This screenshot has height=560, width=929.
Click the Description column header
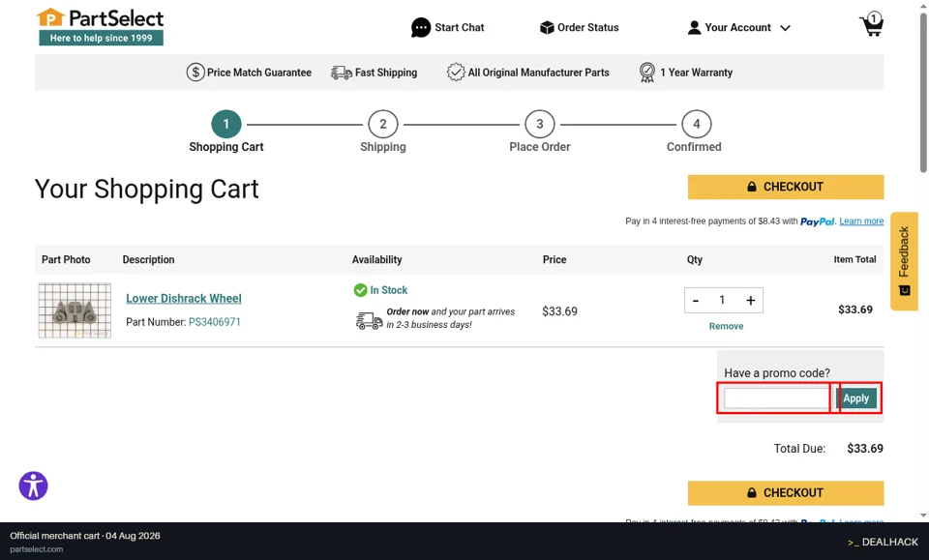[148, 259]
